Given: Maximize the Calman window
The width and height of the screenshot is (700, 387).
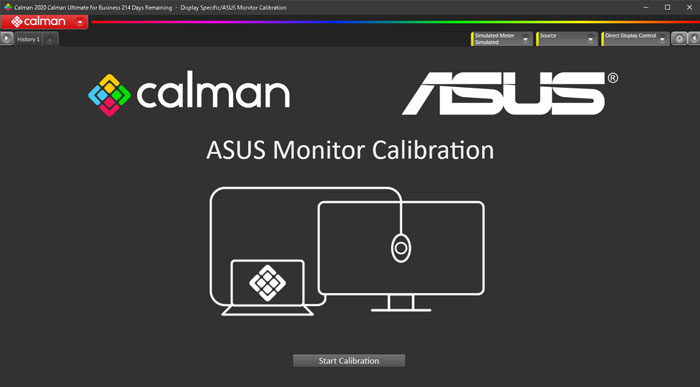Looking at the screenshot, I should click(667, 8).
